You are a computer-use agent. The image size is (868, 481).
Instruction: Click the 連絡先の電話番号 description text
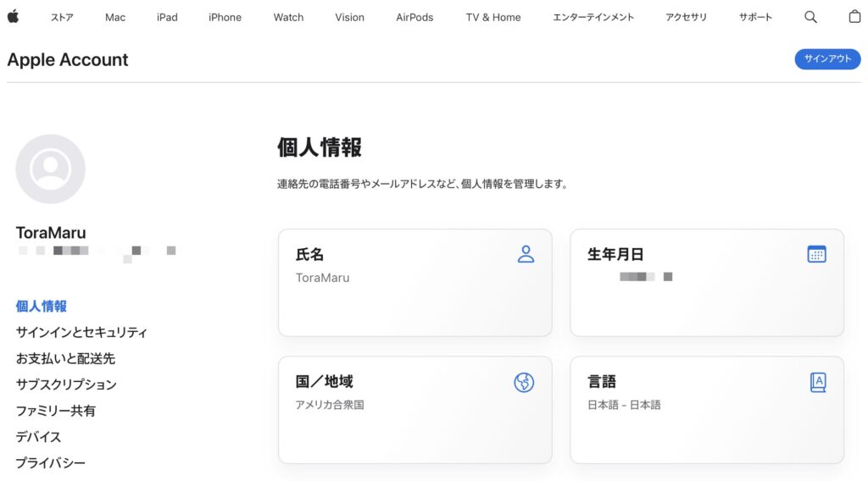point(422,184)
